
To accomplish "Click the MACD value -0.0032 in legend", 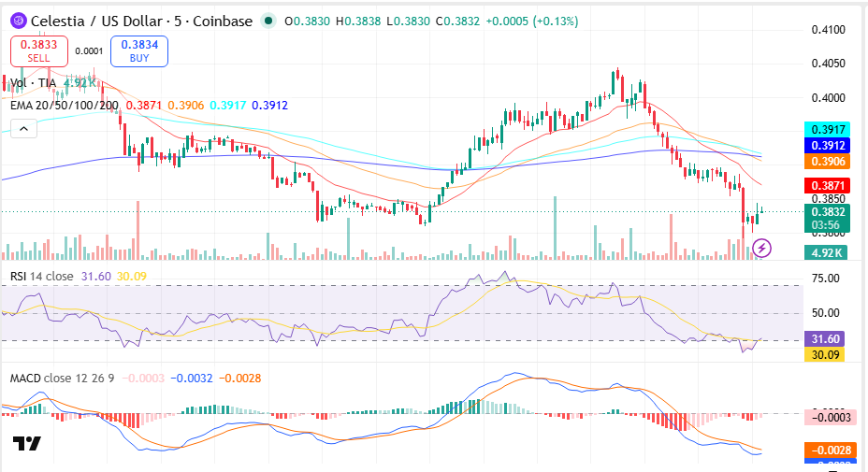I will coord(192,378).
